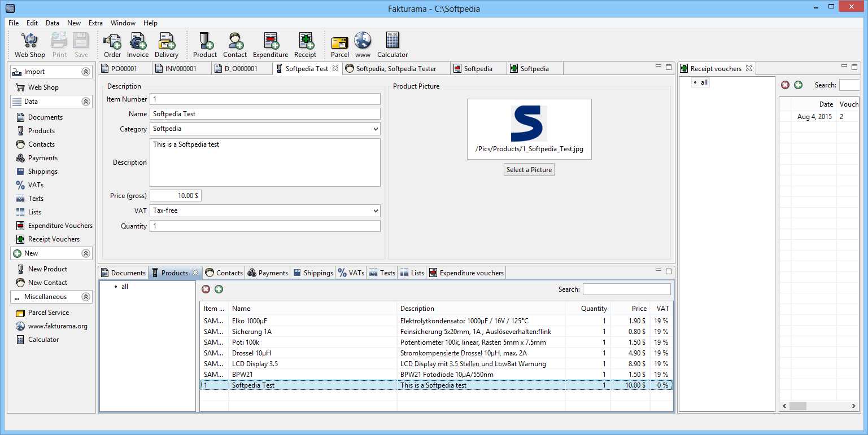The width and height of the screenshot is (868, 435).
Task: Delete selected product with red icon
Action: (x=206, y=289)
